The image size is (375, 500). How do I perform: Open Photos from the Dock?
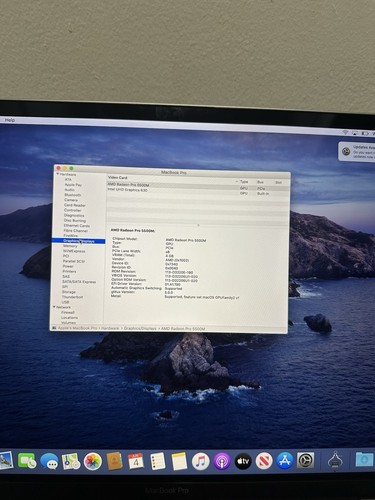[x=92, y=462]
